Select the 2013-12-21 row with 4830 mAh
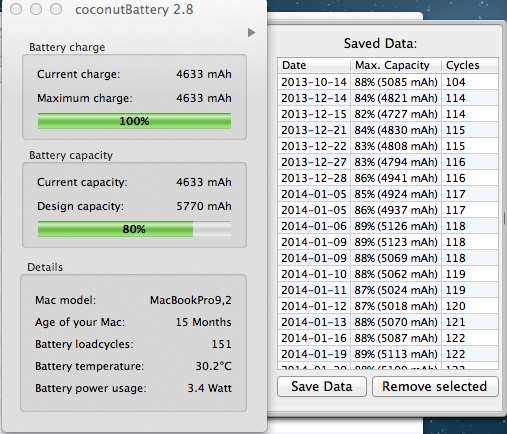The width and height of the screenshot is (507, 434). tap(388, 130)
